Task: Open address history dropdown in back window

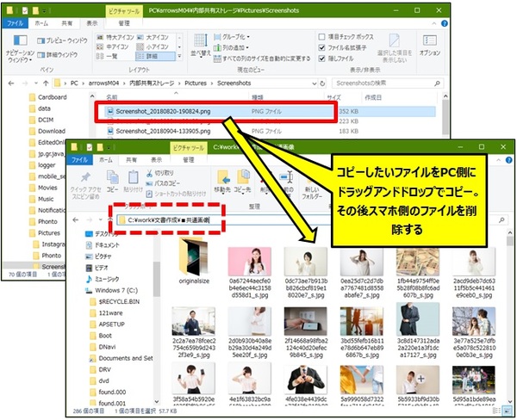Action: click(315, 83)
